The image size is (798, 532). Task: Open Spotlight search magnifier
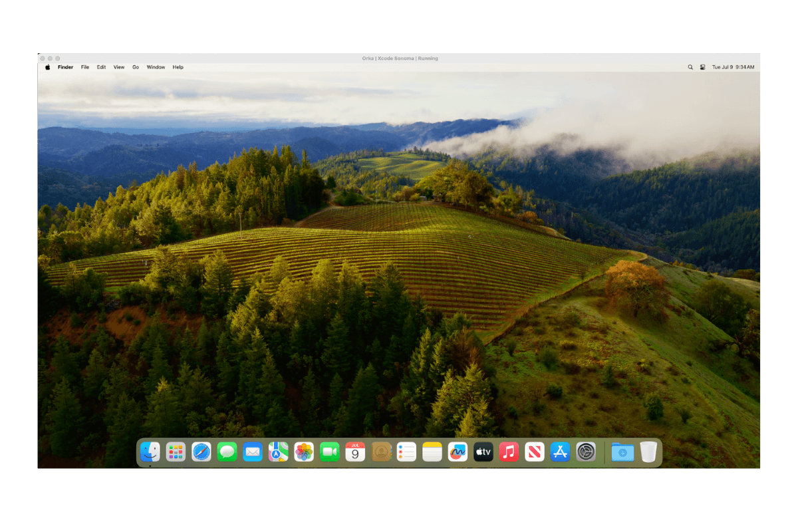[x=690, y=67]
